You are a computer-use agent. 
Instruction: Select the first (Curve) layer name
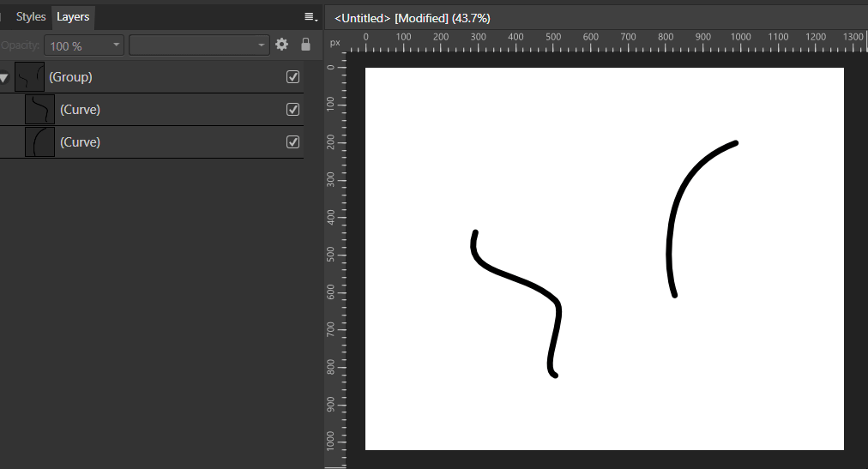(81, 110)
